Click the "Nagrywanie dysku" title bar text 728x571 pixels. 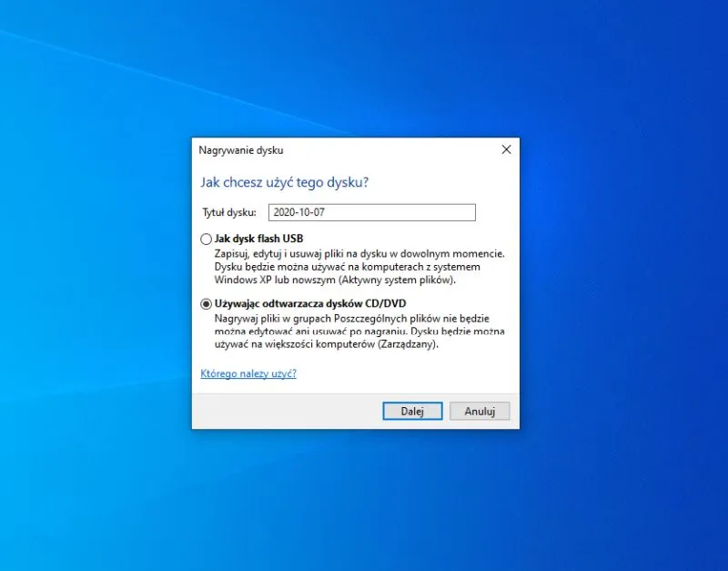coord(240,150)
